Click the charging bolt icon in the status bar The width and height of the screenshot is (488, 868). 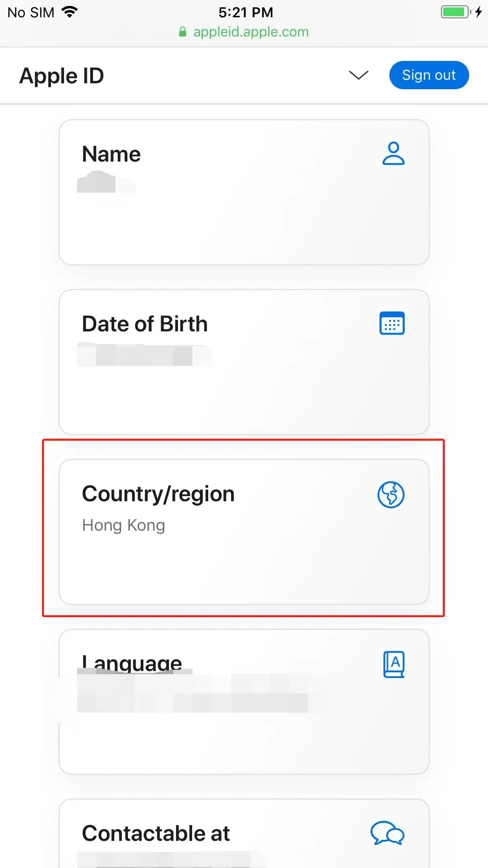(479, 12)
